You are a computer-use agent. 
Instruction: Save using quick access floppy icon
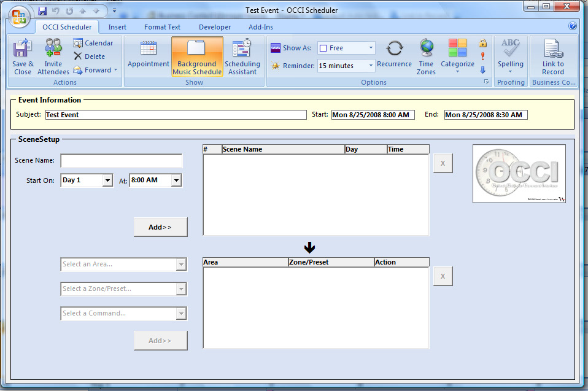click(x=42, y=11)
